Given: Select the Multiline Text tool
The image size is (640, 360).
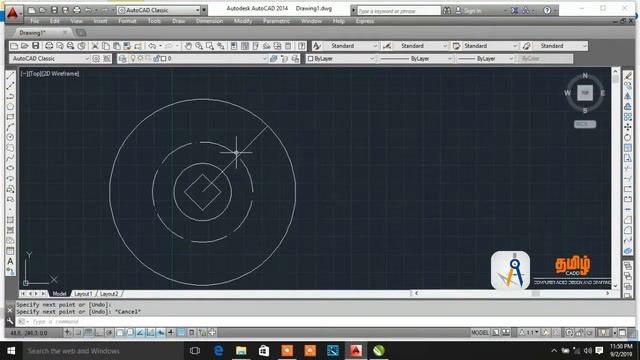Looking at the screenshot, I should pos(11,261).
